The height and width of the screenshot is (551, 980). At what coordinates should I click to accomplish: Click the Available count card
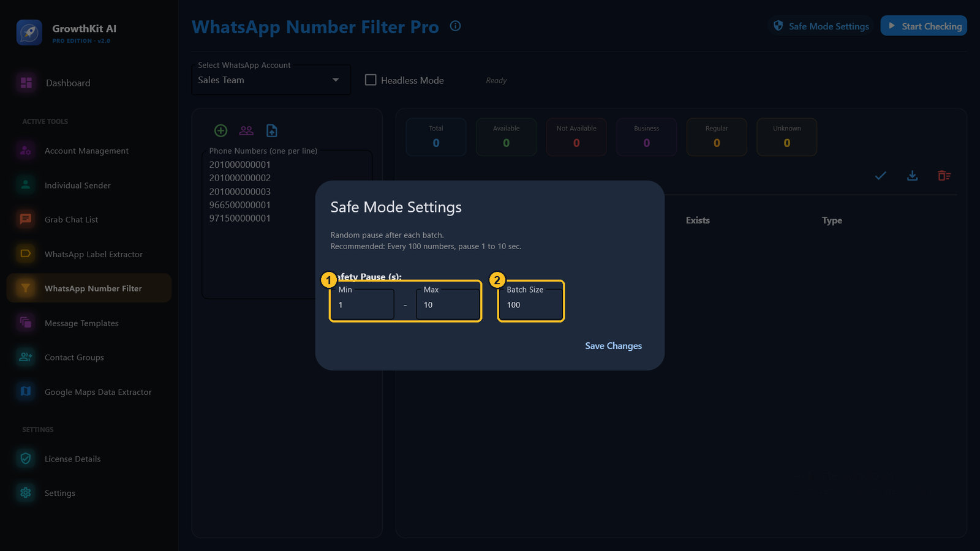pyautogui.click(x=507, y=137)
